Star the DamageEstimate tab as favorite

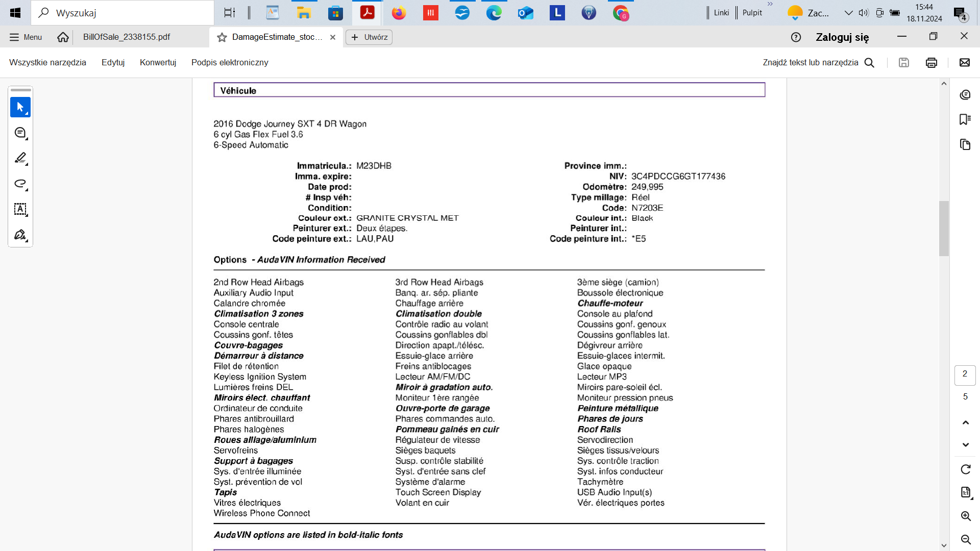(x=222, y=37)
